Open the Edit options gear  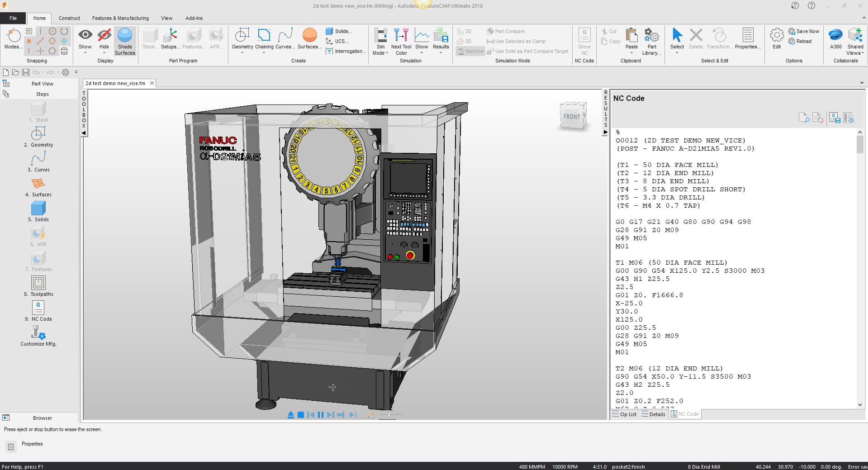pos(777,39)
